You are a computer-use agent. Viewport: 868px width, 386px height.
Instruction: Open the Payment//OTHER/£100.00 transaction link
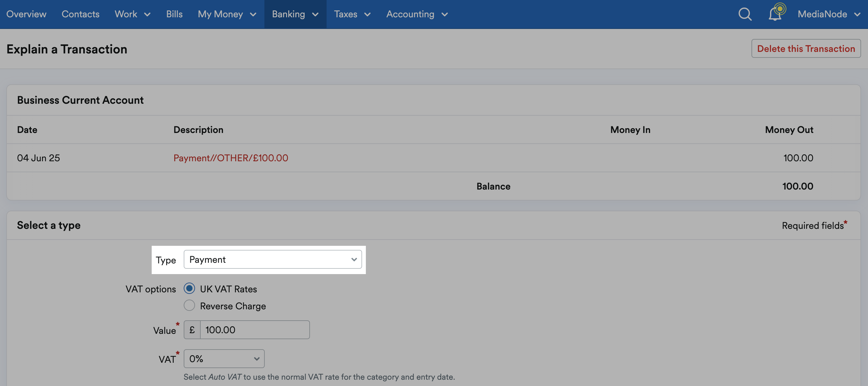(231, 158)
